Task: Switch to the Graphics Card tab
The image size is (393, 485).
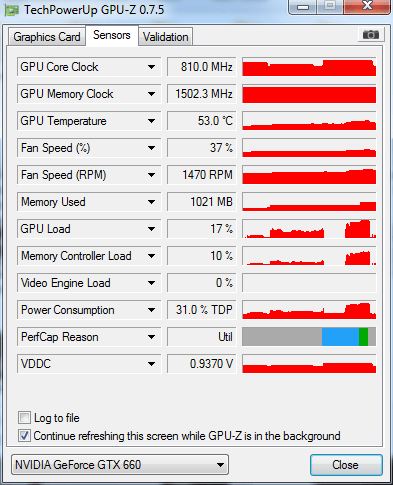Action: click(x=47, y=37)
